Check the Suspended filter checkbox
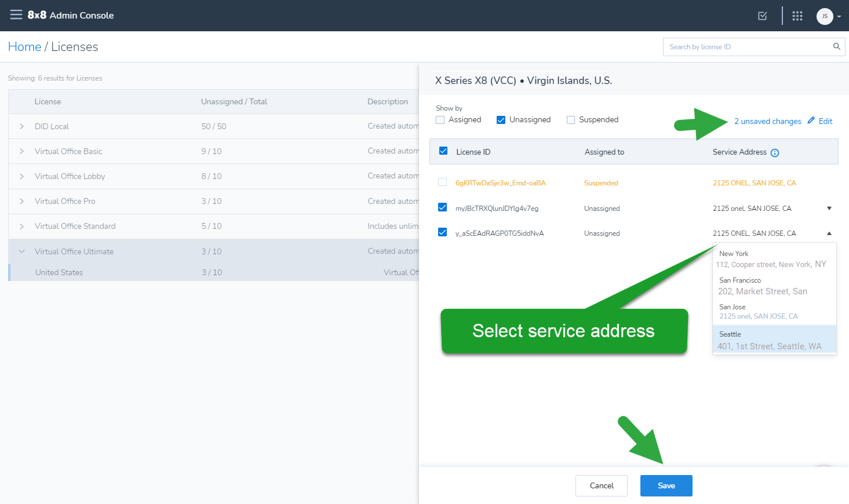The height and width of the screenshot is (504, 849). 571,120
